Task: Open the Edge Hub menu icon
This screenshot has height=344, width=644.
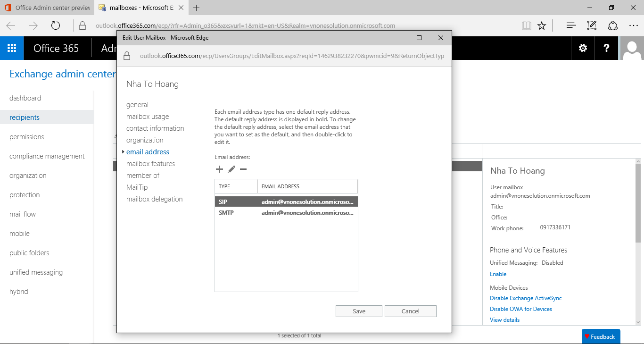Action: (571, 25)
